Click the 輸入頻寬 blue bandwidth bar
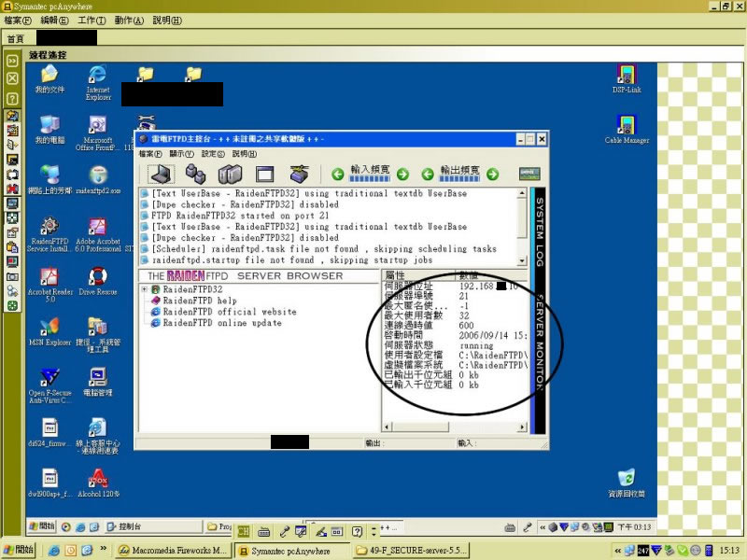747x560 pixels. coord(370,178)
